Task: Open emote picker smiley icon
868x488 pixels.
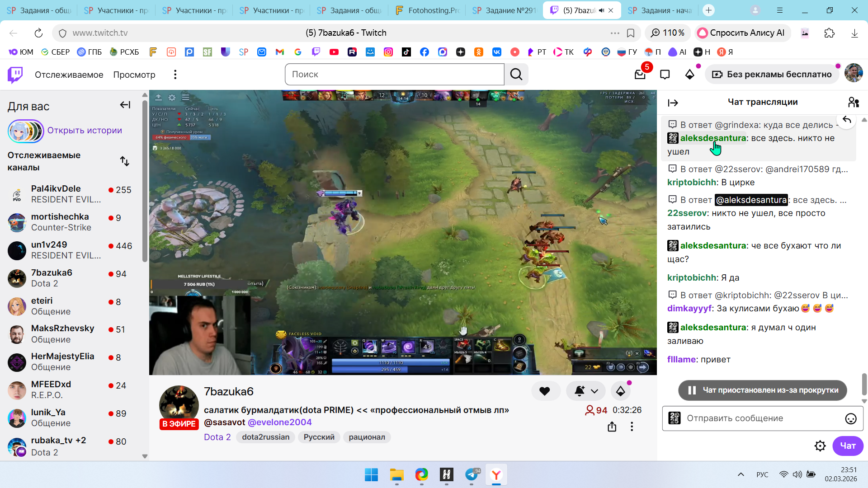Action: pos(850,419)
